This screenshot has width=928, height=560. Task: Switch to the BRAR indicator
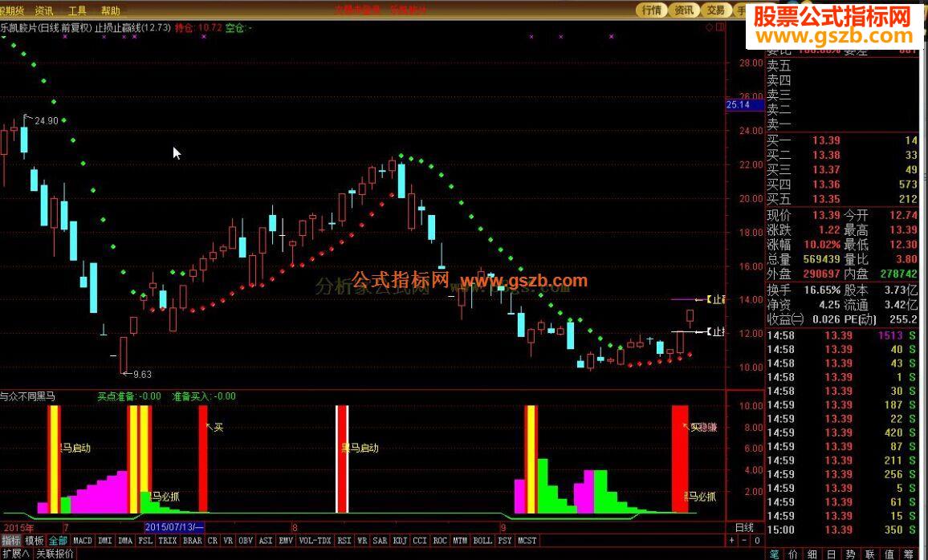pyautogui.click(x=193, y=541)
